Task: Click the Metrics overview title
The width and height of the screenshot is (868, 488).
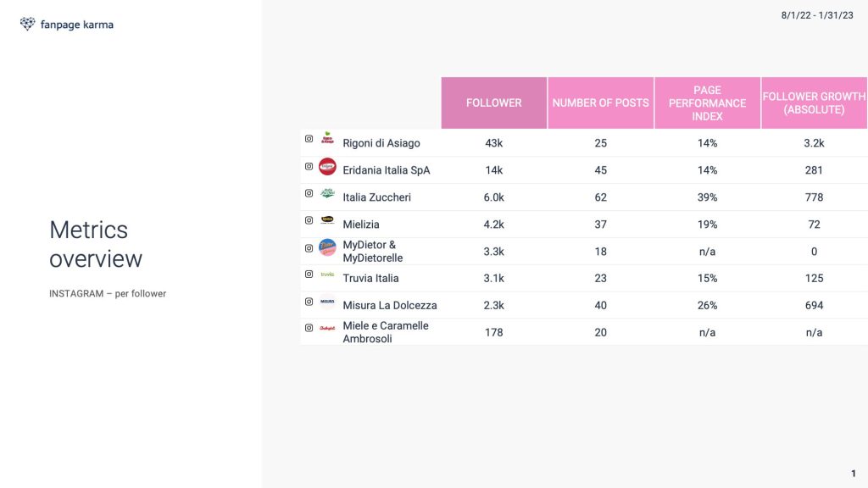Action: point(96,245)
